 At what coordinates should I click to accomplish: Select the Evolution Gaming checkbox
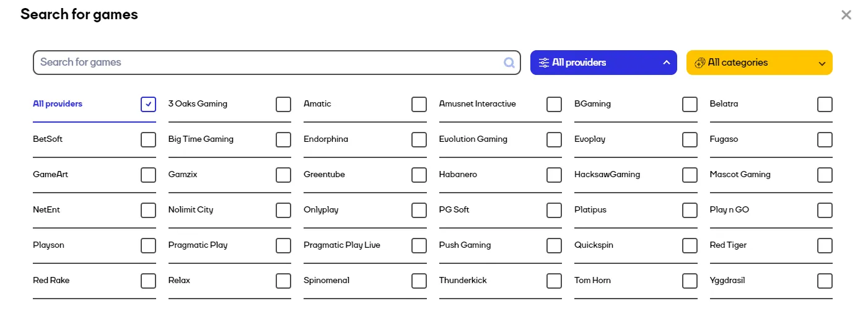pos(554,140)
